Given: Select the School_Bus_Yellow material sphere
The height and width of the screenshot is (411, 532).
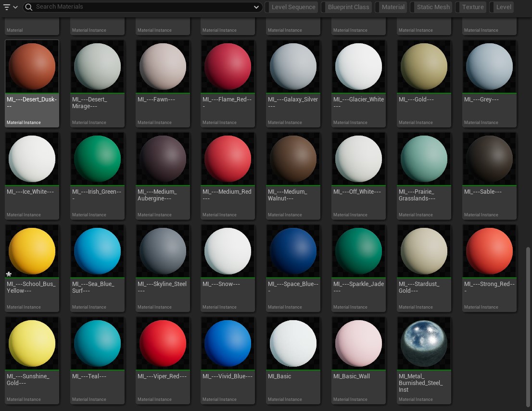Looking at the screenshot, I should (32, 251).
